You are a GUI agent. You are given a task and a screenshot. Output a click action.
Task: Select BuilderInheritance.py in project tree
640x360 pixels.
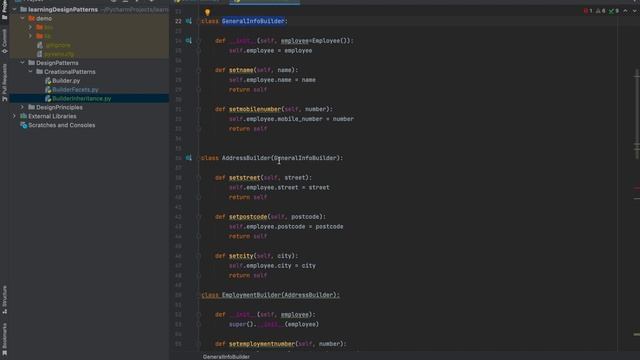tap(82, 99)
